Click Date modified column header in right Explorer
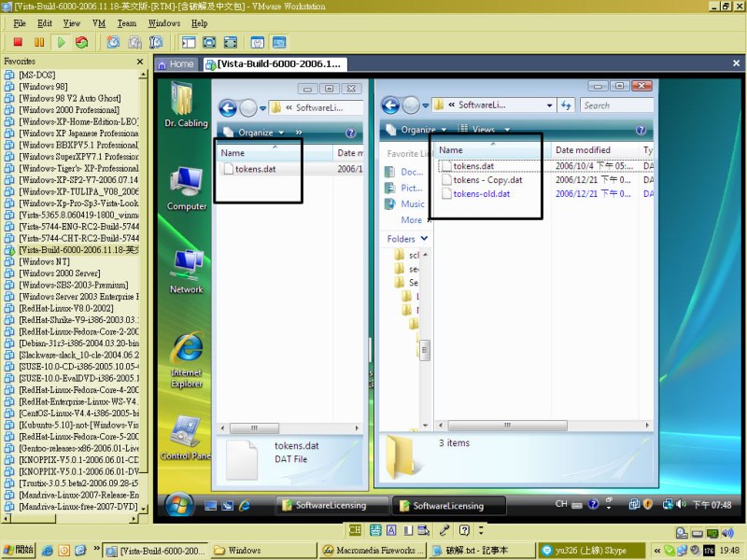This screenshot has width=747, height=560. [583, 150]
